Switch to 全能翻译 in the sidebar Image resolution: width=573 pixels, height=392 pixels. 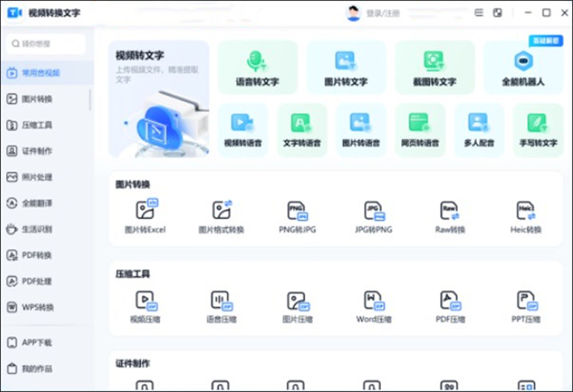tap(47, 203)
